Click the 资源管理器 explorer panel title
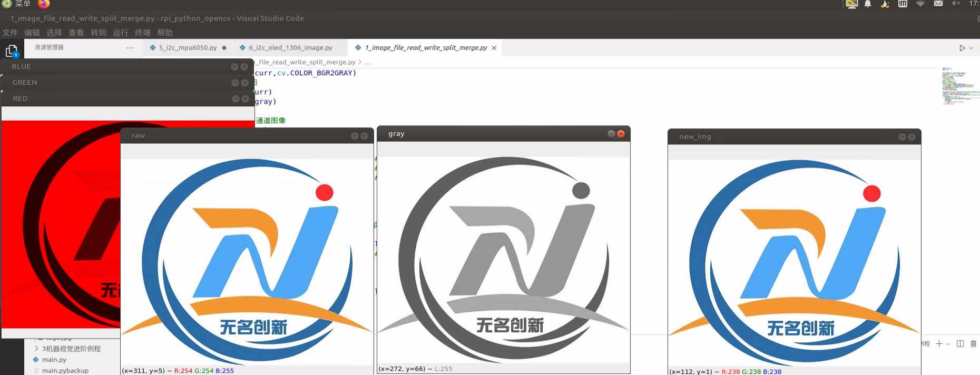Screen dimensions: 980x375 (x=49, y=47)
